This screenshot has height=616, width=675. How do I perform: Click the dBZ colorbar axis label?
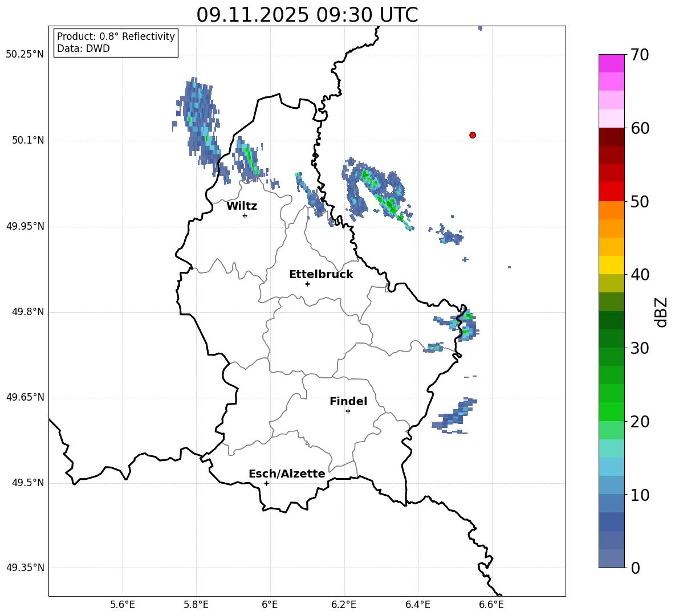(x=660, y=312)
